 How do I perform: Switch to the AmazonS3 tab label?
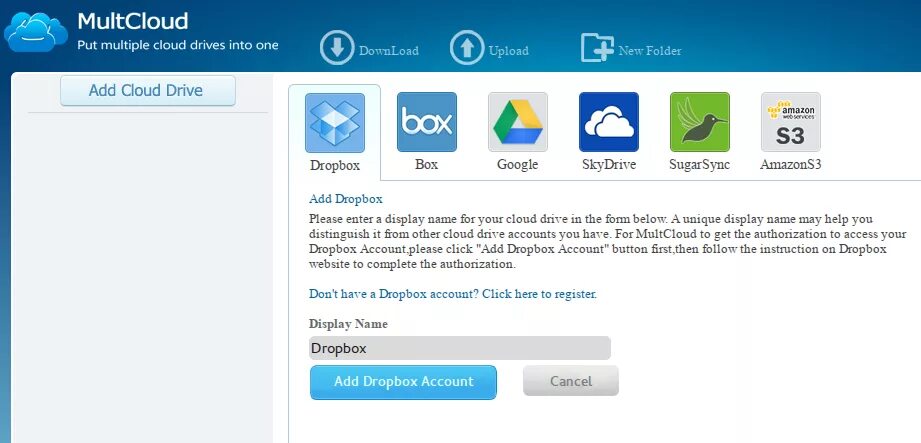[791, 165]
